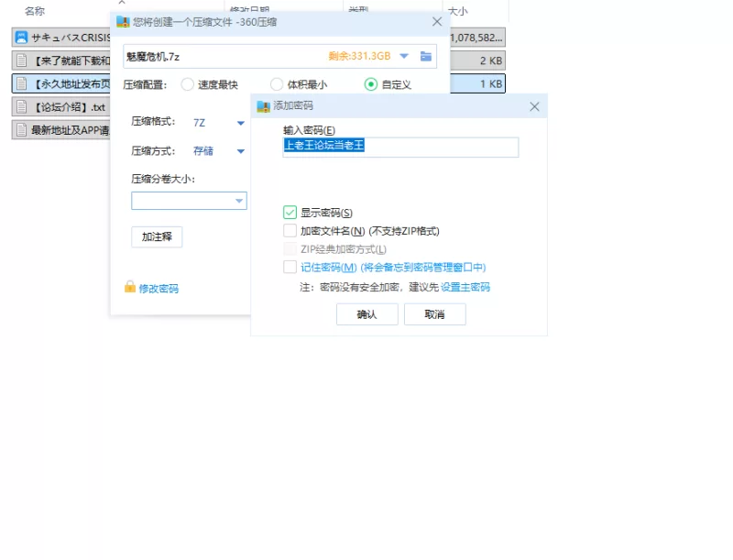
Task: Select the 【来了就能下载和 text file row
Action: coord(61,60)
